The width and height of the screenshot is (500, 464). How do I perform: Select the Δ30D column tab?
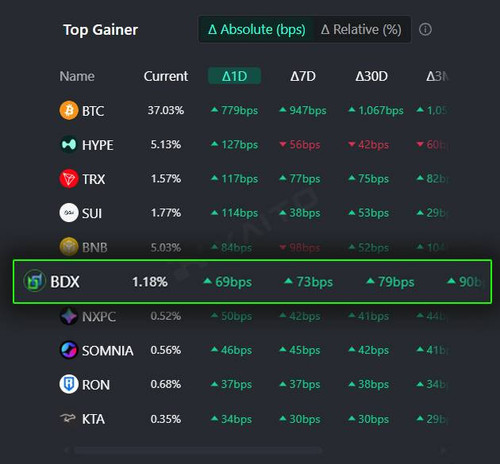(x=372, y=76)
